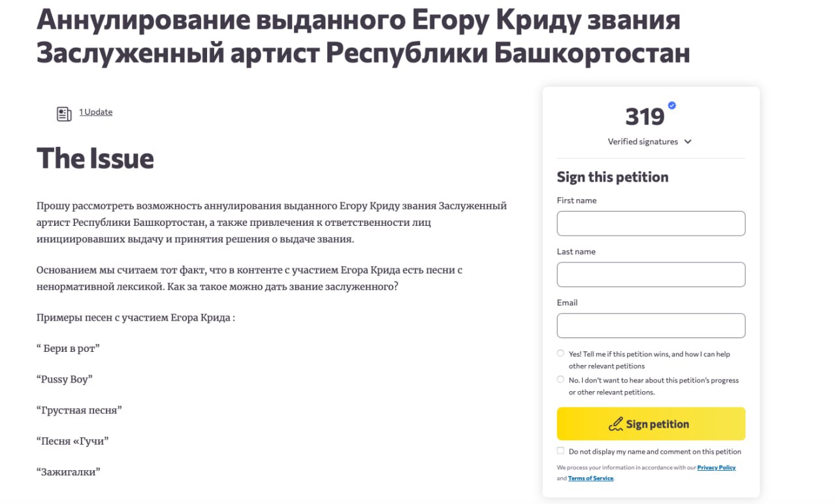
Task: Click the paragraph starting with "Прошу рассмотреть"
Action: (272, 223)
